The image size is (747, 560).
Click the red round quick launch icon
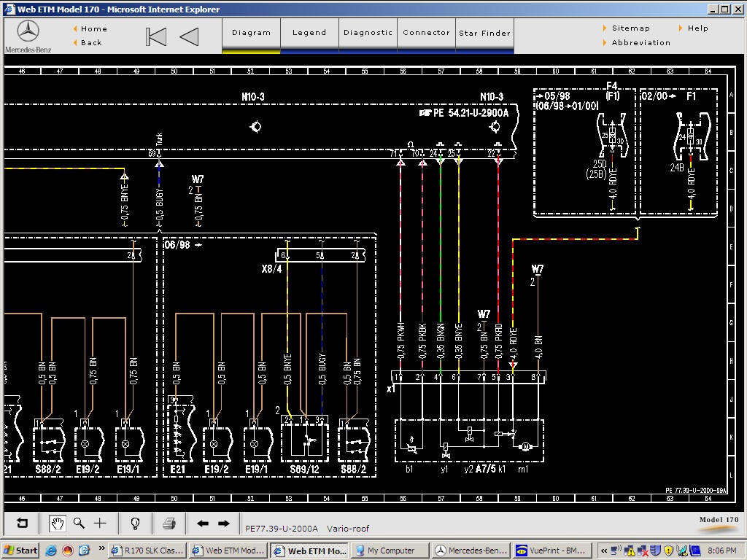pos(68,551)
